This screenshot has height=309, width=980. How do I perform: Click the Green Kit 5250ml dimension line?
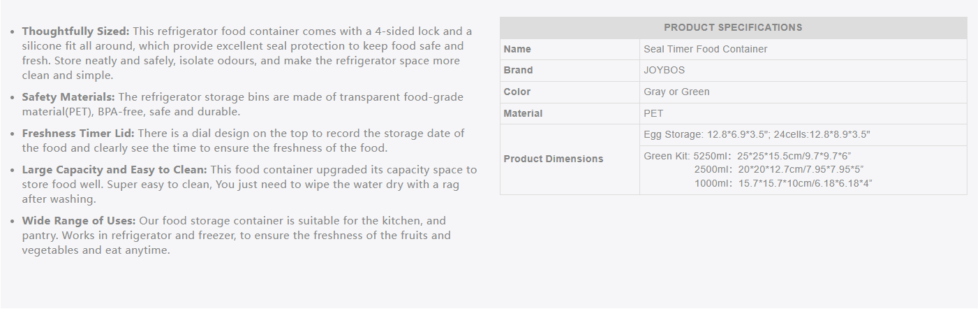click(748, 156)
